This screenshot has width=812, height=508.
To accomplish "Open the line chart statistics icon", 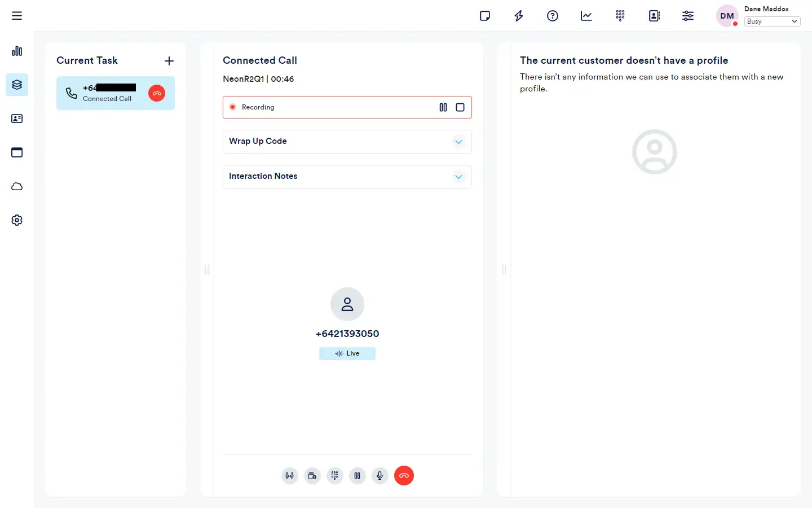I will 586,16.
